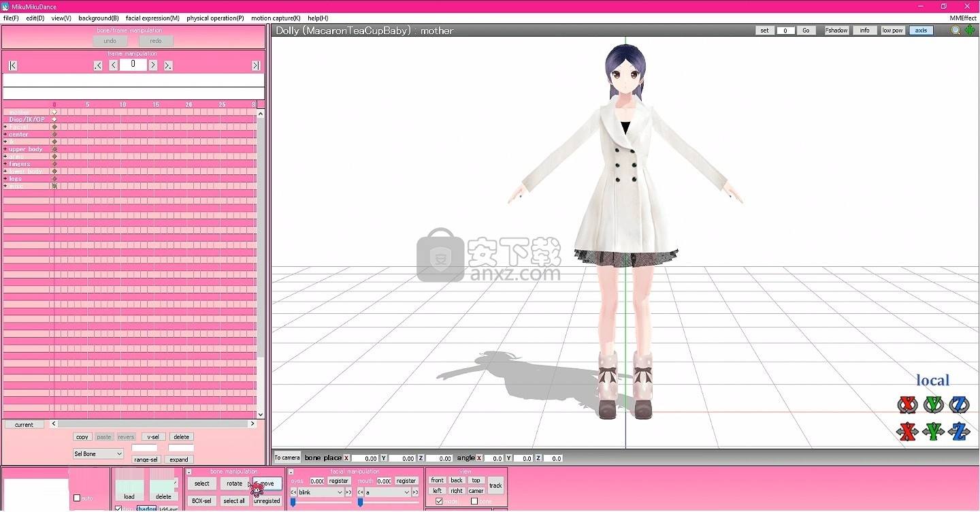Click the green Y rotation axis icon
Screen dimensions: 980x512
click(934, 404)
